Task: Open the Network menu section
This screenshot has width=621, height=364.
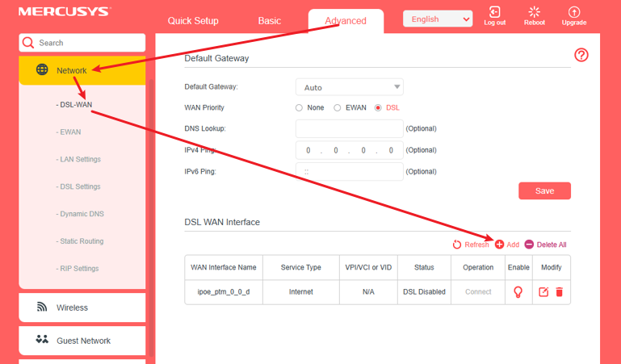Action: [x=82, y=70]
